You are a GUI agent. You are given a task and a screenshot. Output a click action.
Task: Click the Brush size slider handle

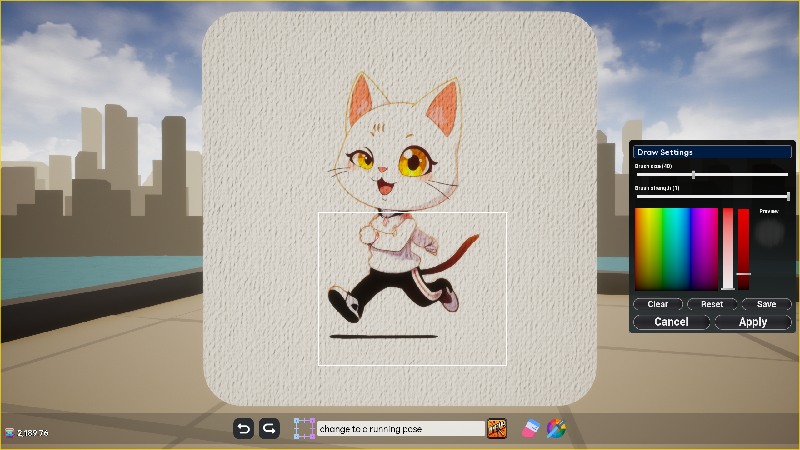click(x=693, y=175)
